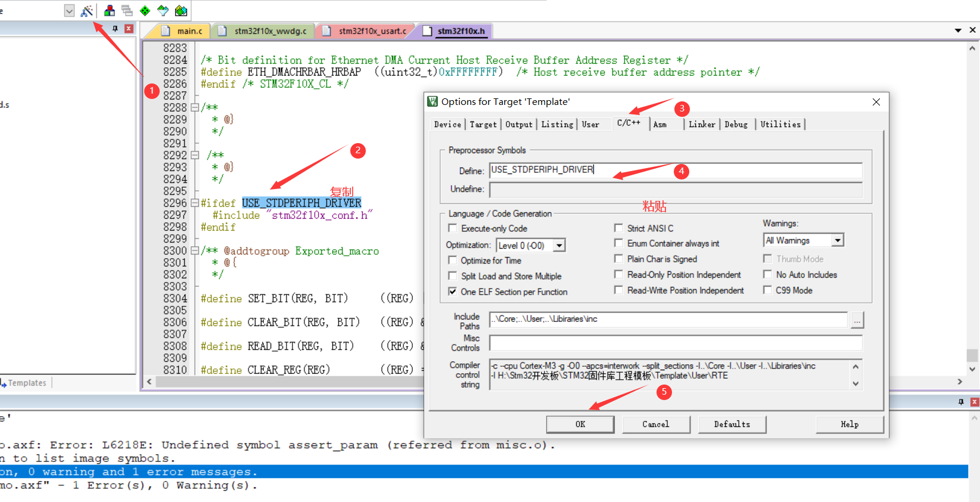Screen dimensions: 980x502
Task: Enable Optimize for Time checkbox
Action: (453, 260)
